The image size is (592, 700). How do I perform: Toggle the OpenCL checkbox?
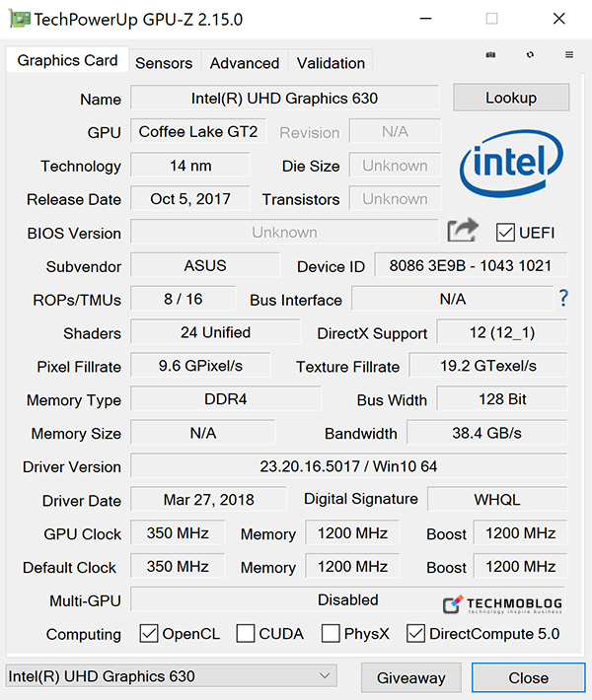point(149,633)
